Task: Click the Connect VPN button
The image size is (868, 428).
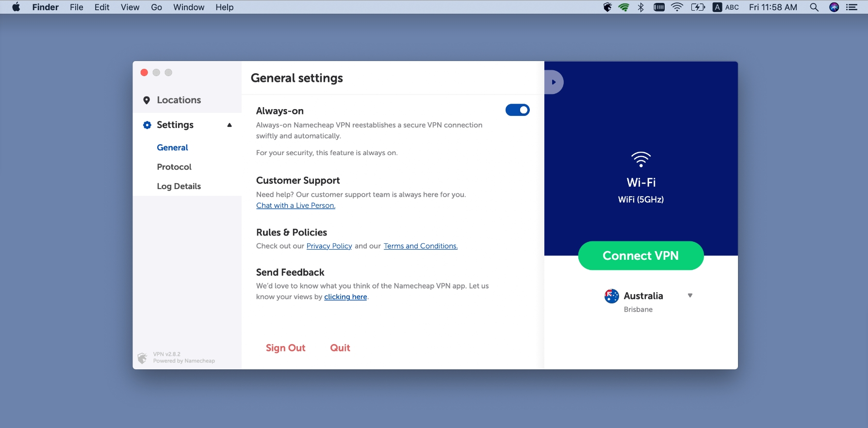Action: click(x=640, y=255)
